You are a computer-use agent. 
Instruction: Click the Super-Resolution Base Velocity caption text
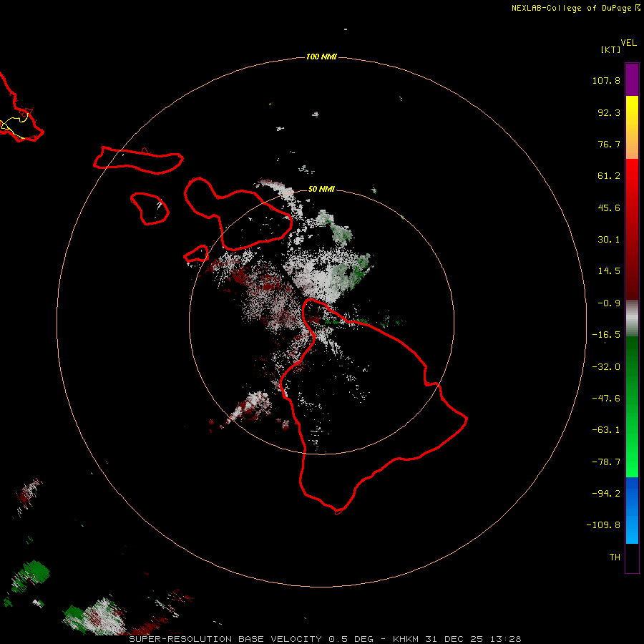325,639
